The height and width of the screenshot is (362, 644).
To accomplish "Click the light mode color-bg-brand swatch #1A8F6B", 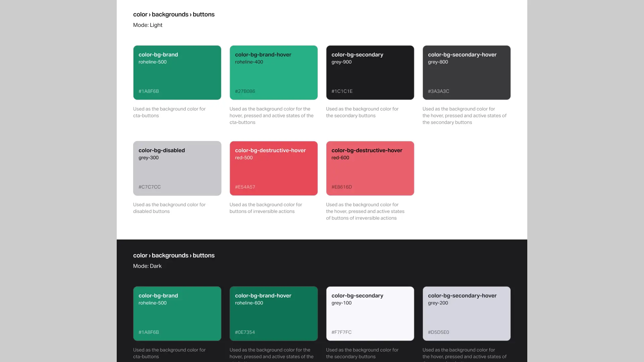I will pos(177,73).
